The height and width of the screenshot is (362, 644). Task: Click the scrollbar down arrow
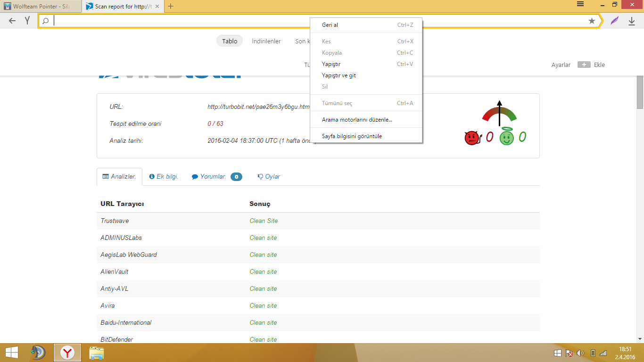(x=640, y=339)
